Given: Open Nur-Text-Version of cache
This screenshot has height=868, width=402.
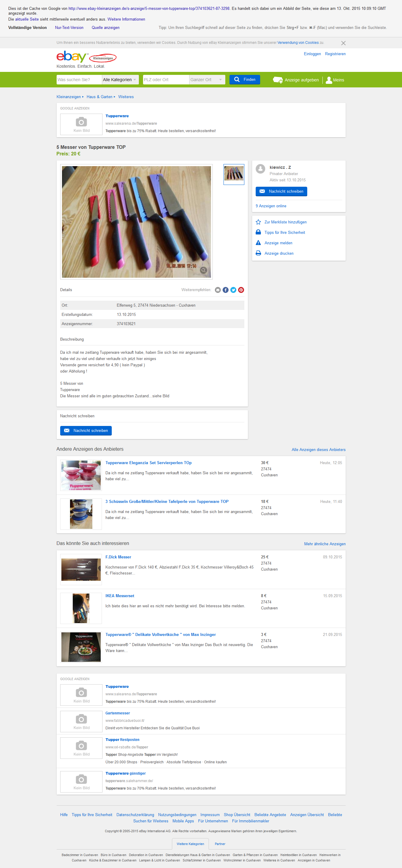Looking at the screenshot, I should pyautogui.click(x=69, y=28).
